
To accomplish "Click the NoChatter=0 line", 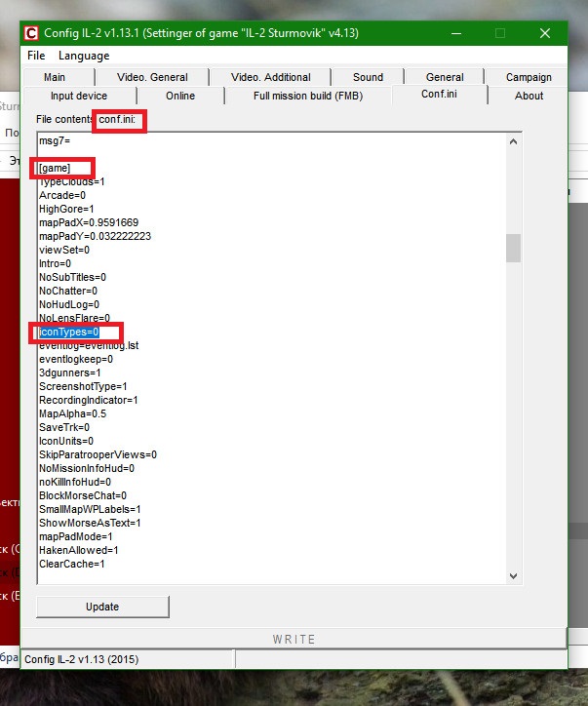I will point(68,291).
